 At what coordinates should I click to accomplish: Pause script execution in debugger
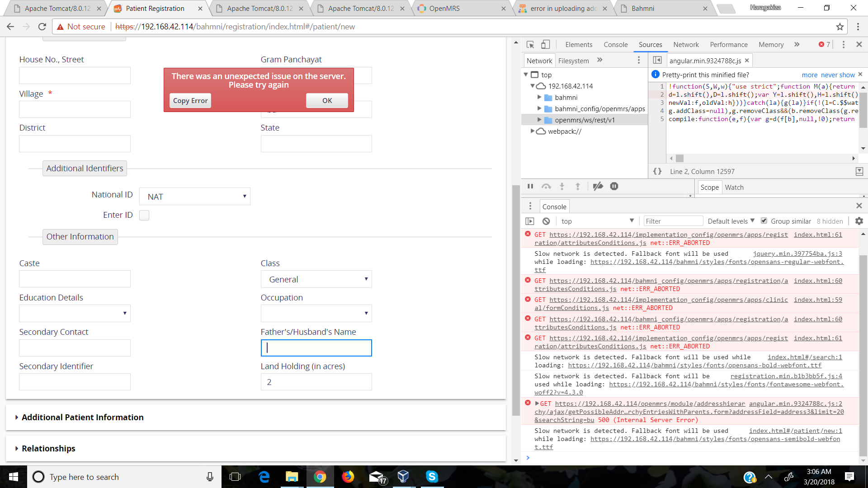530,187
